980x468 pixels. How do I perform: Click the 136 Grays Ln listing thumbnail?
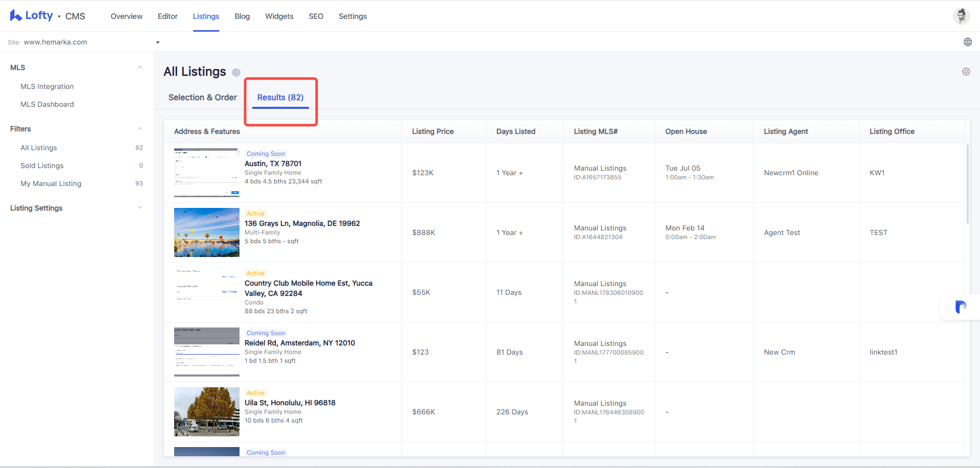point(207,232)
